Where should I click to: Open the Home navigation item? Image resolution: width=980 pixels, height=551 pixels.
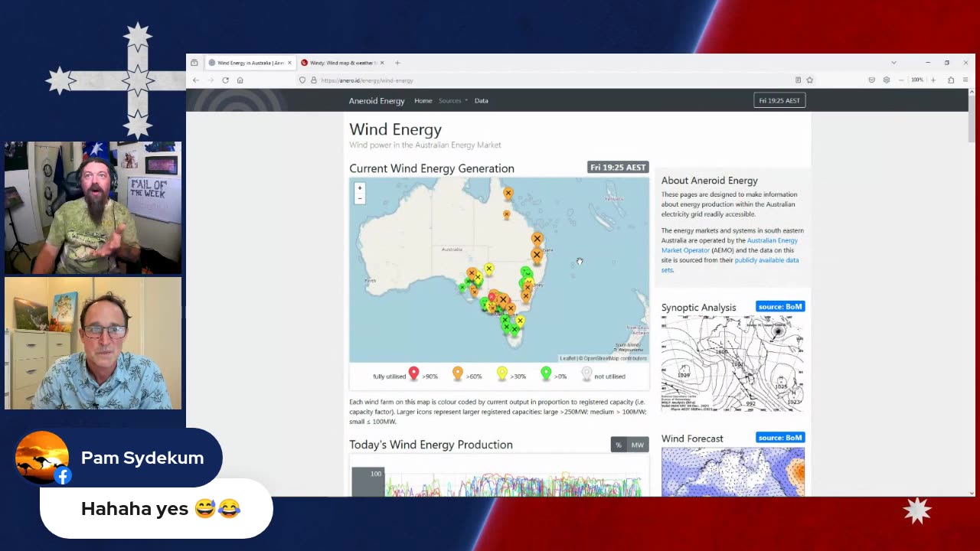pyautogui.click(x=423, y=100)
